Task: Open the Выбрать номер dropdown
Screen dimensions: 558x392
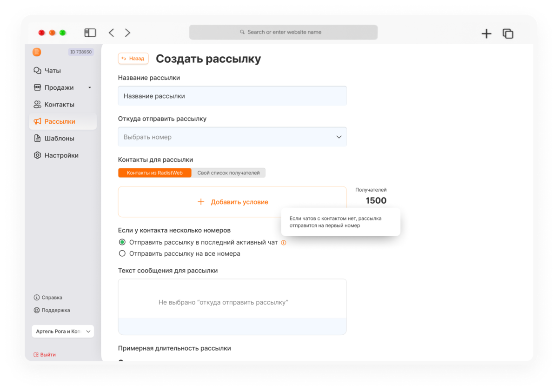Action: [232, 137]
